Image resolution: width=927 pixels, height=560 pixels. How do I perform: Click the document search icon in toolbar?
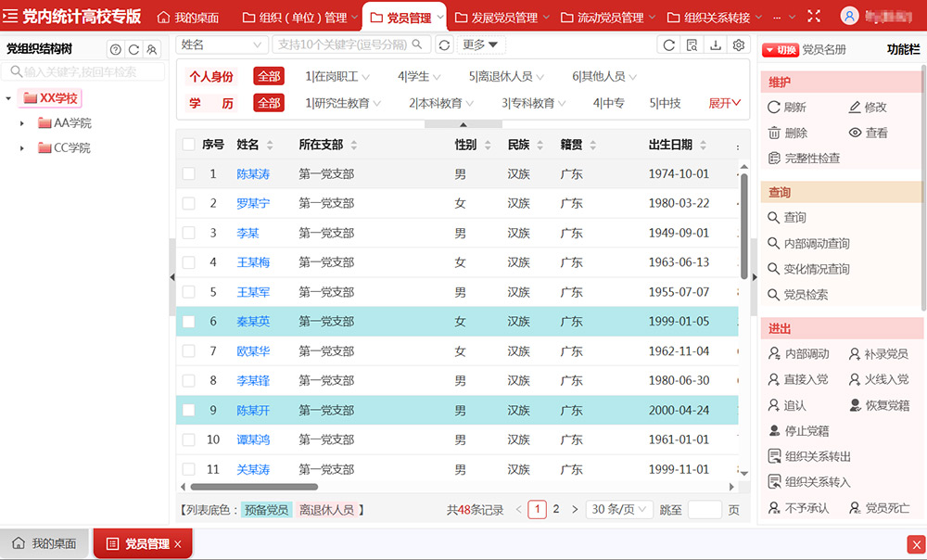coord(692,45)
